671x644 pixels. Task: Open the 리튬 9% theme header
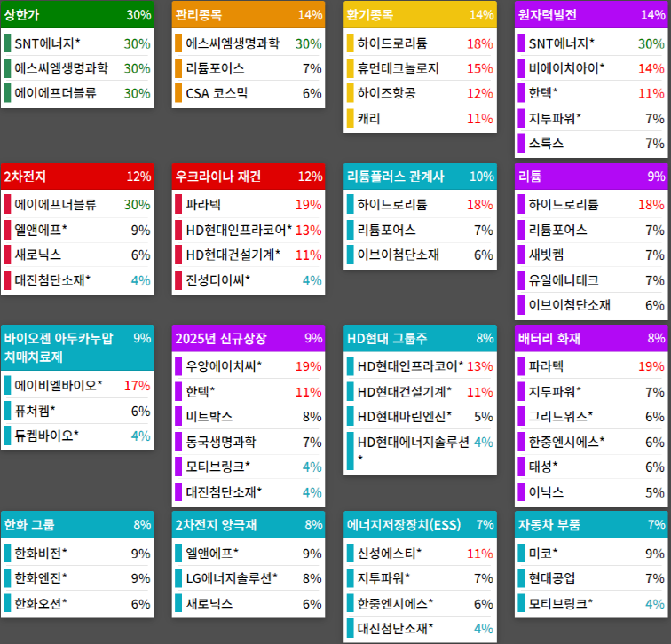(591, 177)
